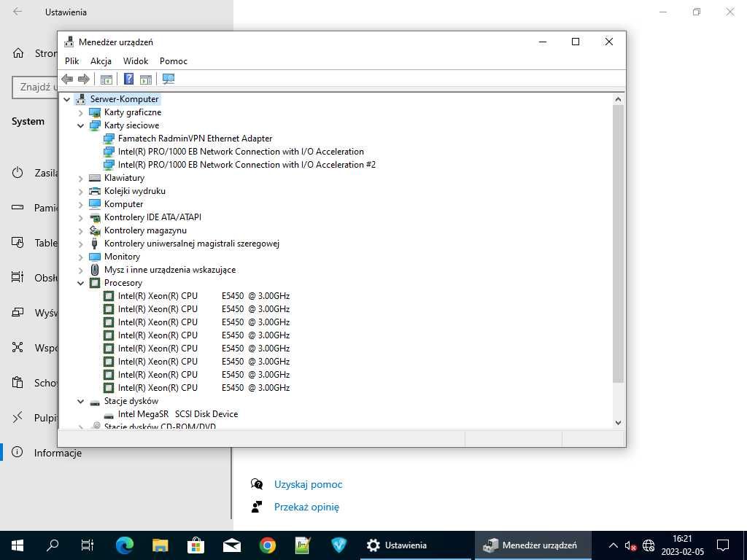This screenshot has width=747, height=560.
Task: Click the muted volume tray icon
Action: [630, 545]
